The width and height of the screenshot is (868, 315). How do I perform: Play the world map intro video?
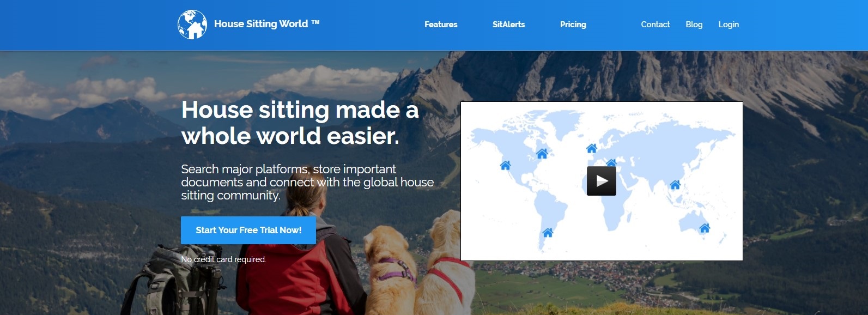602,180
